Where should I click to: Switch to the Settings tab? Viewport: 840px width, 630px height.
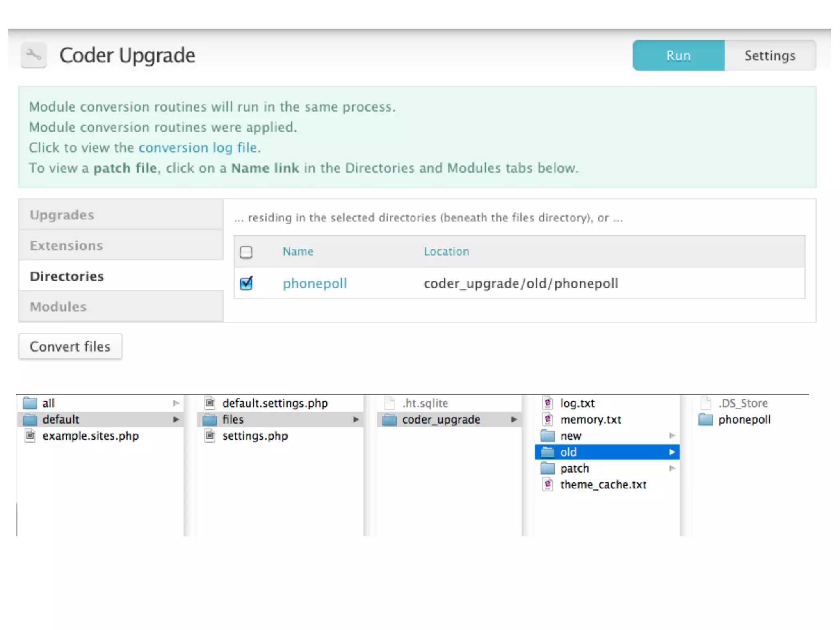[x=770, y=55]
